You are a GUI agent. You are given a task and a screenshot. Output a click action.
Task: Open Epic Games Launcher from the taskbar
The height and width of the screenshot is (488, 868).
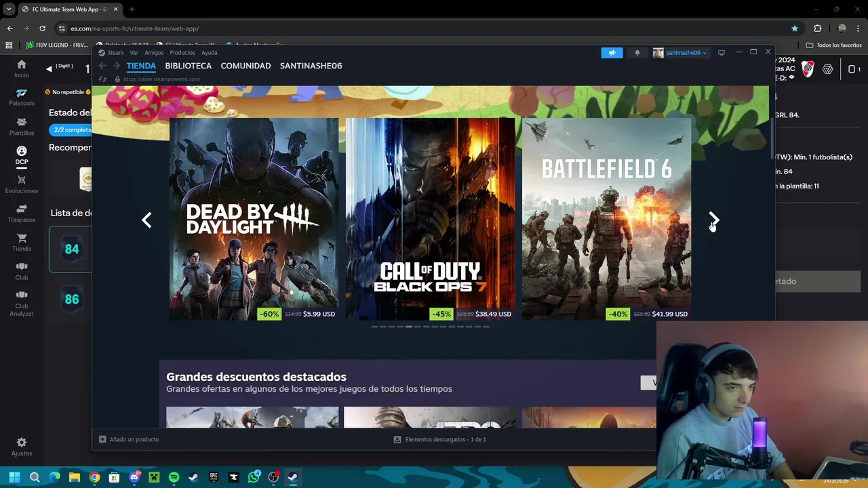click(214, 477)
